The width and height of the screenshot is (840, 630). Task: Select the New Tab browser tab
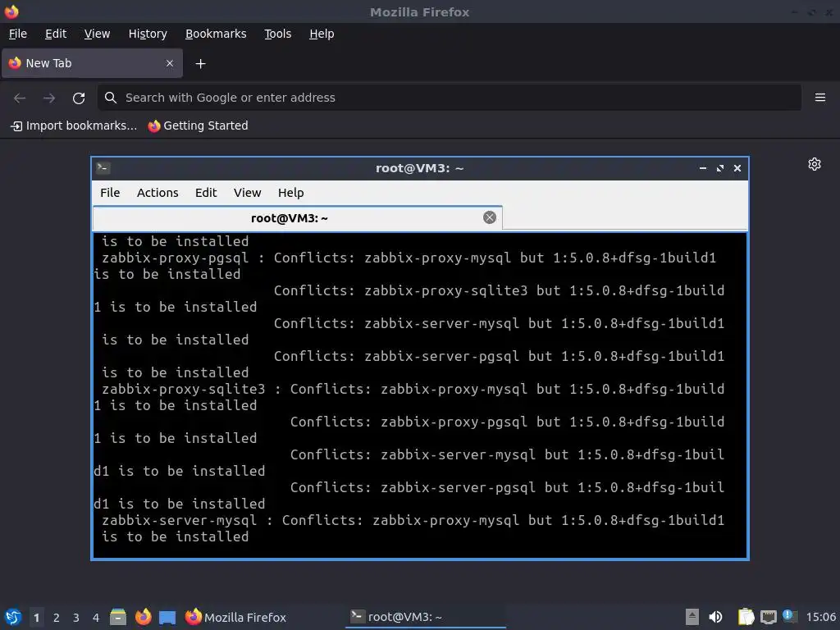[92, 63]
